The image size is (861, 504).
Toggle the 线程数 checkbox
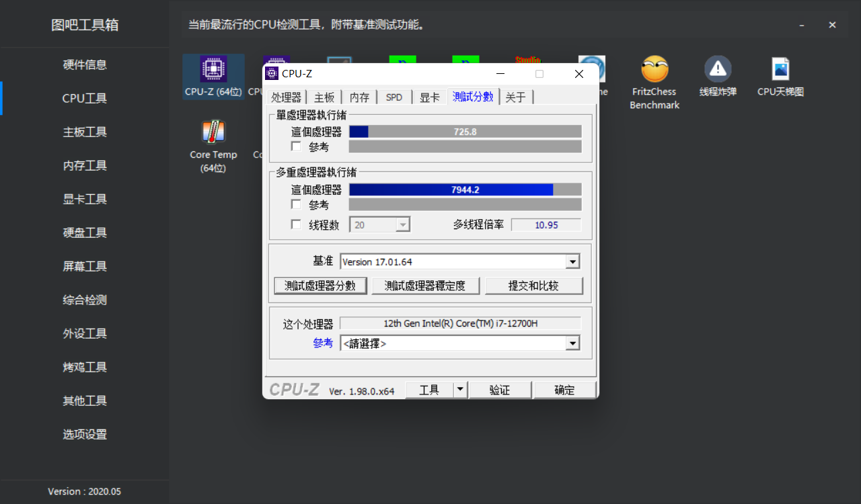(296, 224)
